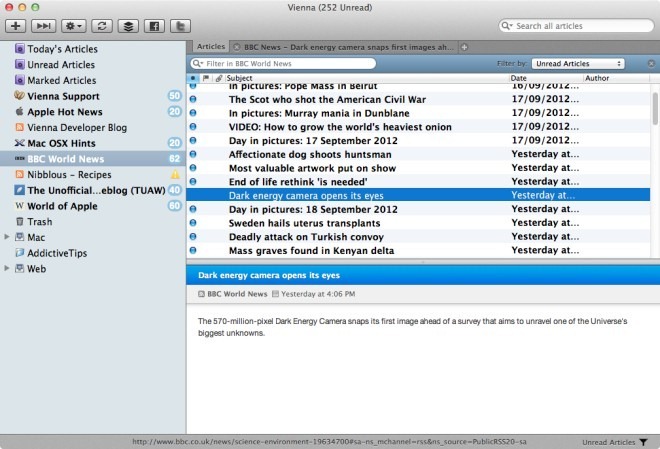Click BBC World News source in preview
660x449 pixels.
point(237,294)
